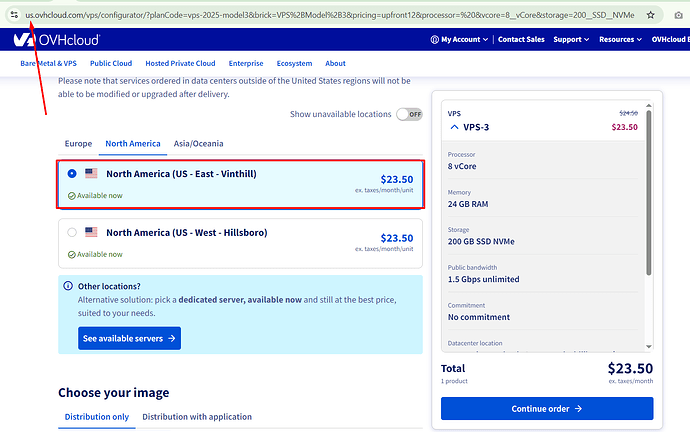690x432 pixels.
Task: Open the Enterprise menu
Action: [246, 63]
